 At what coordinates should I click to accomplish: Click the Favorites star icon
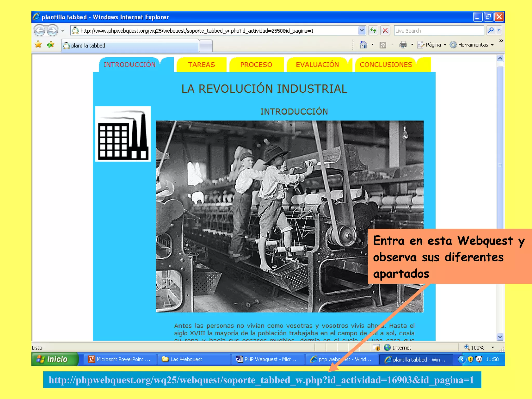pos(38,44)
